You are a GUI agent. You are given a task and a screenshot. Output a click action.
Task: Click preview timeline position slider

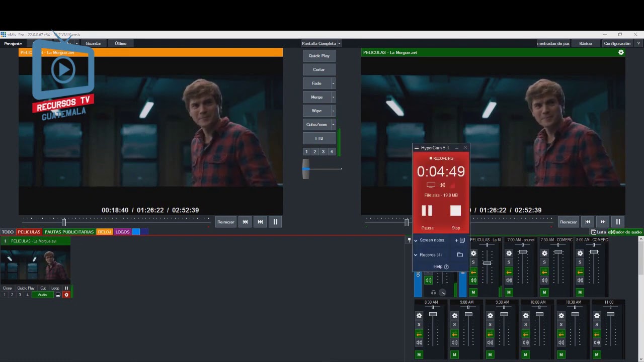[x=64, y=222]
